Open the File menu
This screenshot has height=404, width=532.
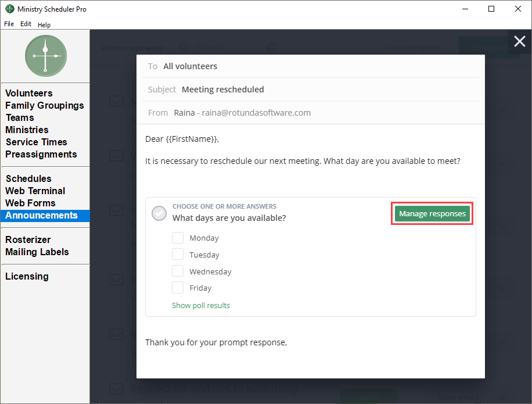[x=9, y=24]
